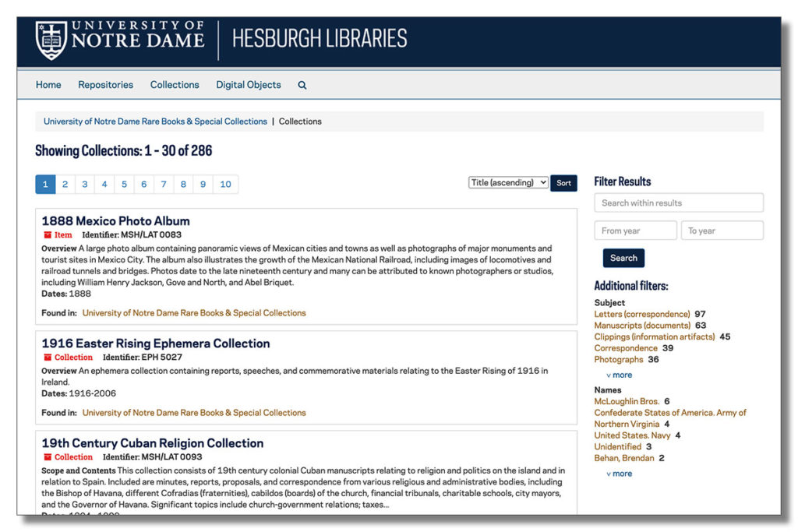This screenshot has height=532, width=798.
Task: Filter by Confederate States of America Army name
Action: pyautogui.click(x=669, y=418)
